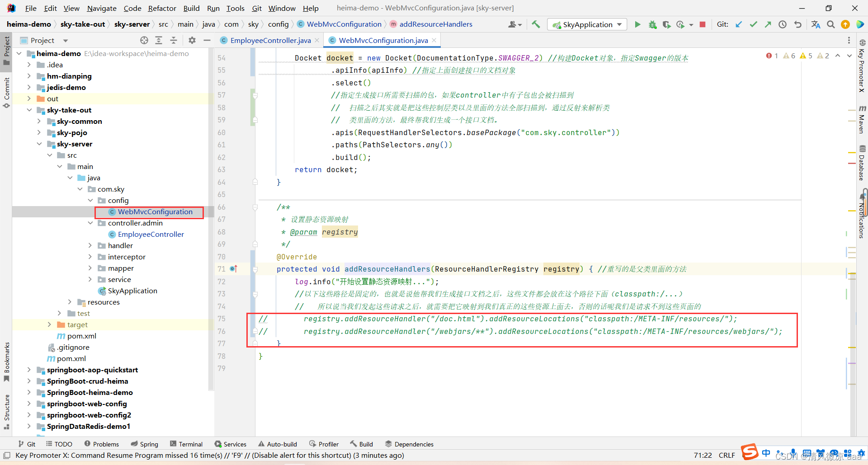Open Search Everywhere magnifier
The height and width of the screenshot is (465, 868).
(x=831, y=24)
